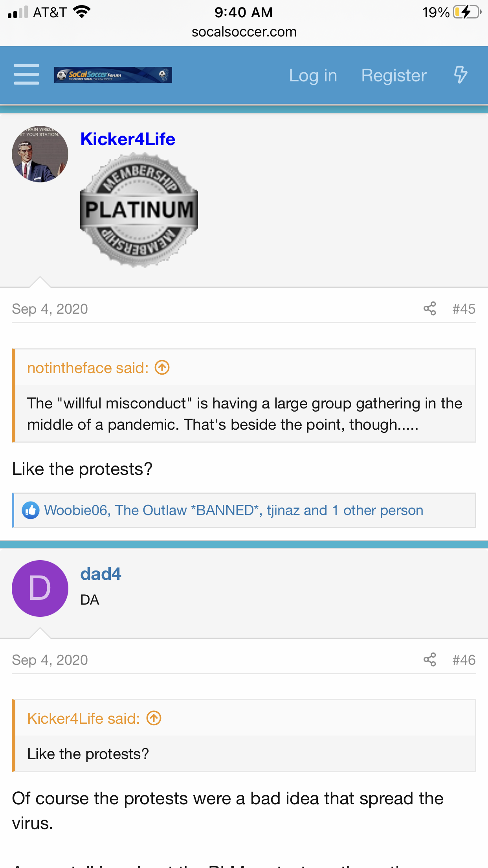Viewport: 488px width, 868px height.
Task: Open dad4's purple D avatar
Action: (x=40, y=588)
